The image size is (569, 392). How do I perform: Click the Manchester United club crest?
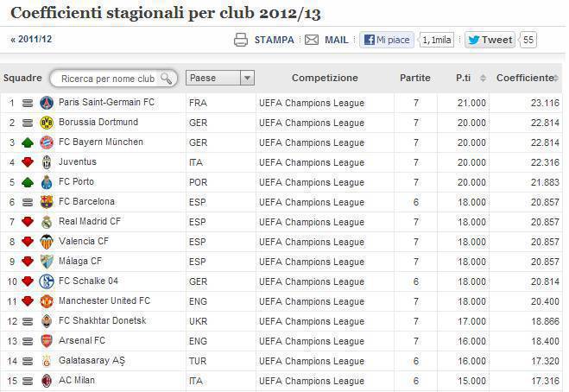pos(47,301)
